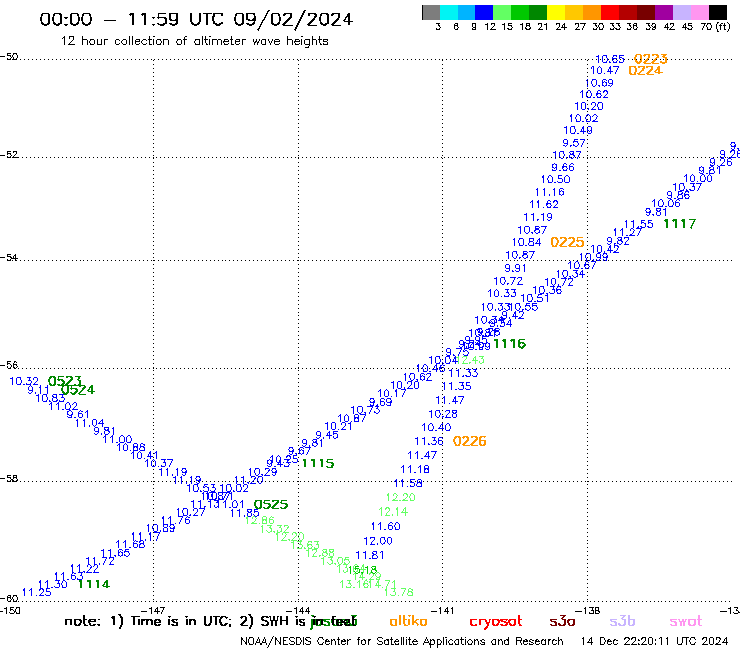This screenshot has height=650, width=740.
Task: Click the '70 (ft)' colorbar label
Action: (715, 27)
